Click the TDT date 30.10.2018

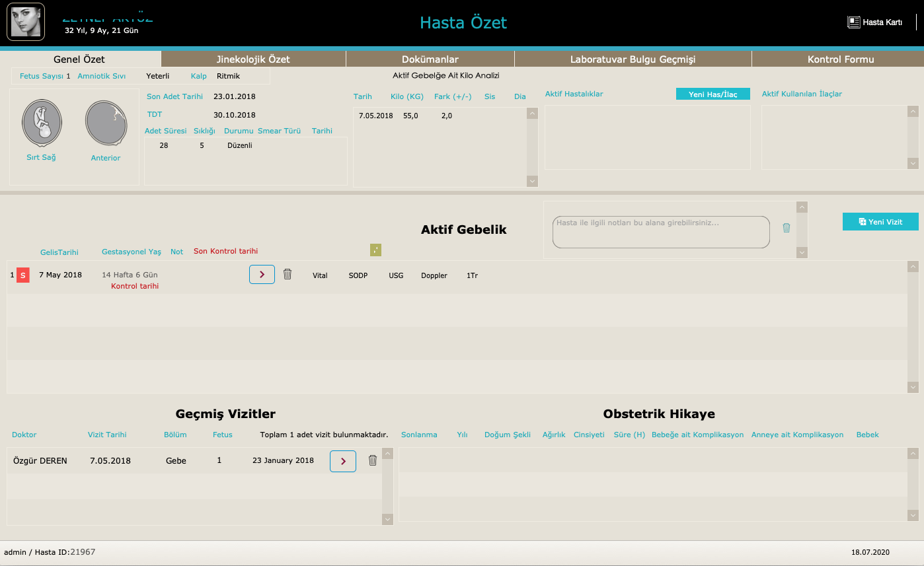(234, 115)
